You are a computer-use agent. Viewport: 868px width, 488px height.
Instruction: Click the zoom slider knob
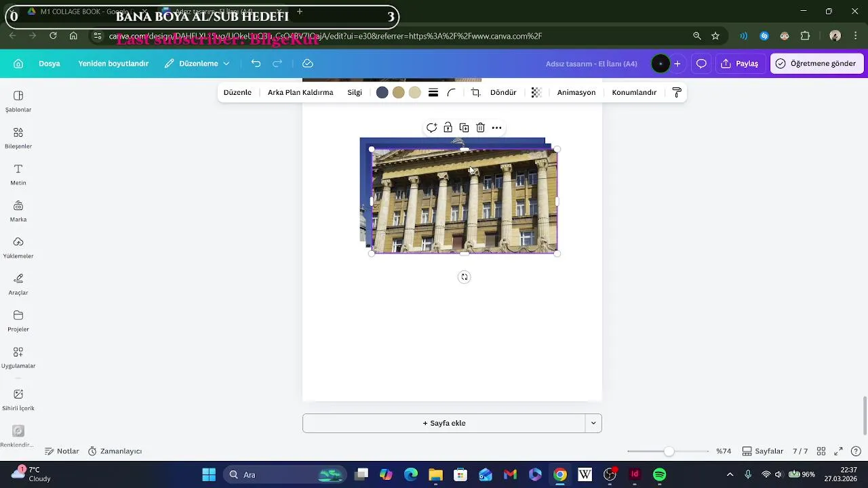(669, 451)
